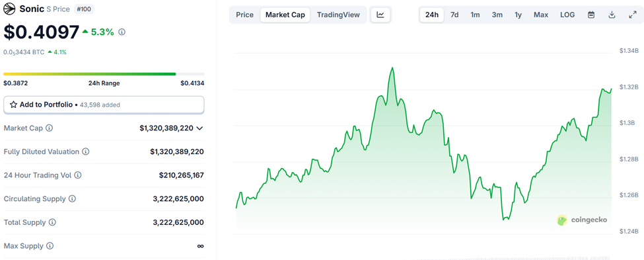The width and height of the screenshot is (644, 260).
Task: Click the $0.3872 range low value
Action: click(16, 83)
